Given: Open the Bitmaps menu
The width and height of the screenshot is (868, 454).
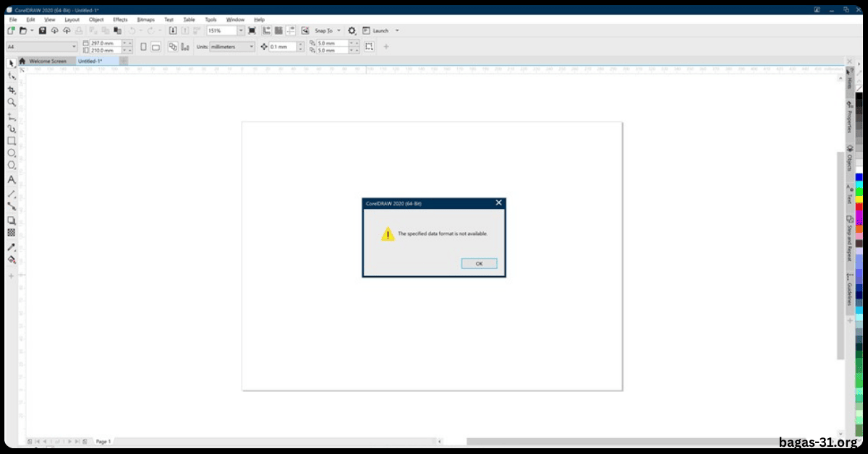Looking at the screenshot, I should point(145,20).
